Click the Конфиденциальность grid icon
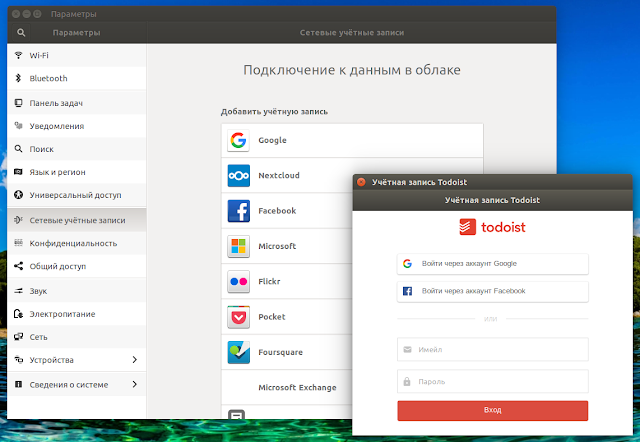Screen dimensions: 640x442 18,243
